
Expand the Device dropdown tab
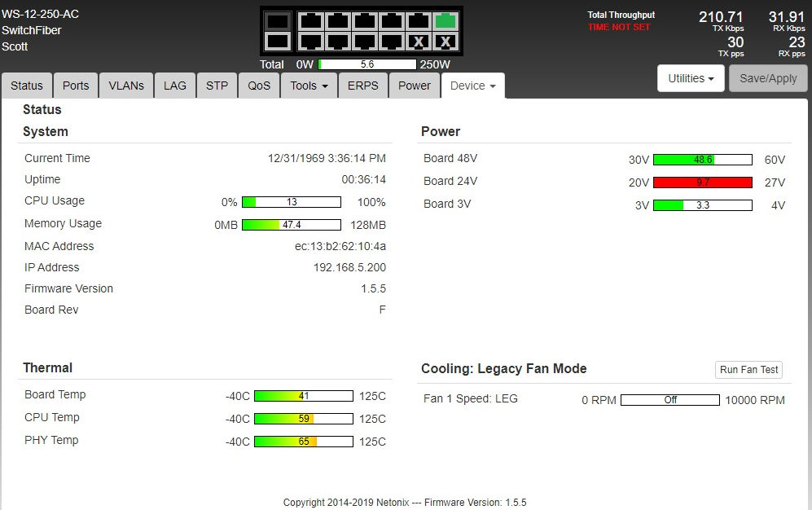tap(472, 86)
